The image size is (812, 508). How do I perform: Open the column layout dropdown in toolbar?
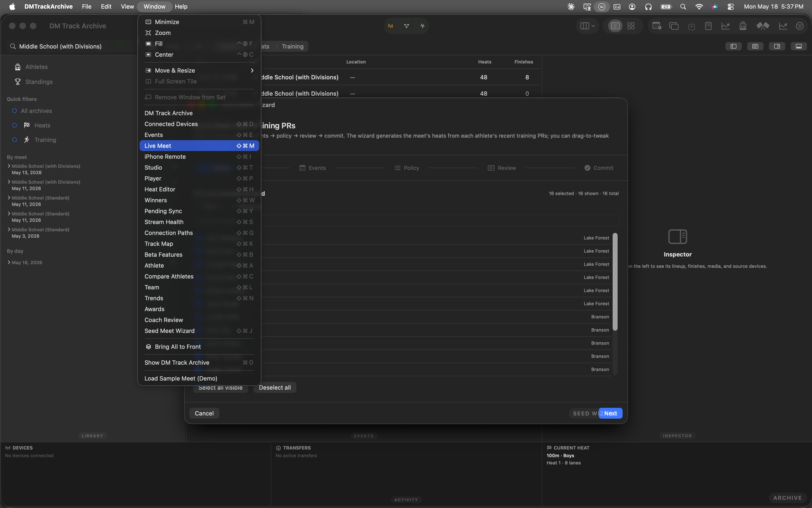587,26
